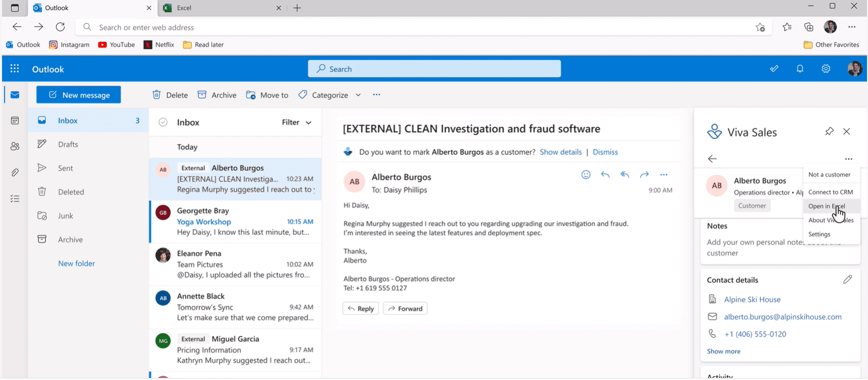
Task: Click the Show details link
Action: pyautogui.click(x=561, y=152)
